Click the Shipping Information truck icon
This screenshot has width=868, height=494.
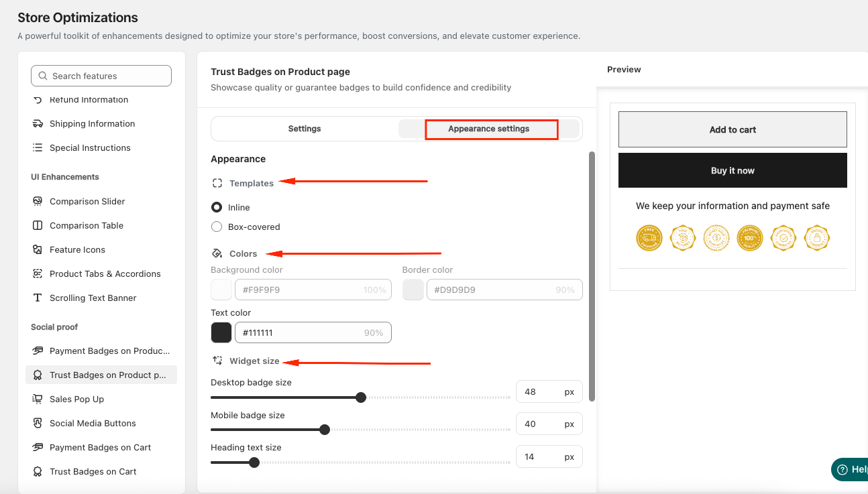pos(38,124)
